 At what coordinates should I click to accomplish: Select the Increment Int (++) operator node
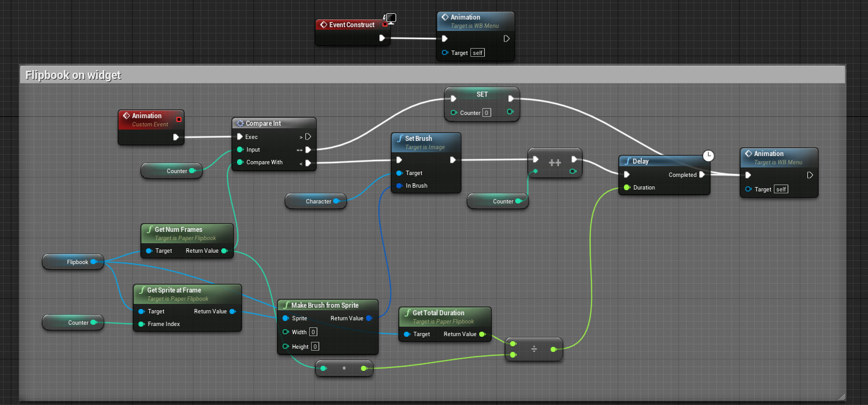555,162
